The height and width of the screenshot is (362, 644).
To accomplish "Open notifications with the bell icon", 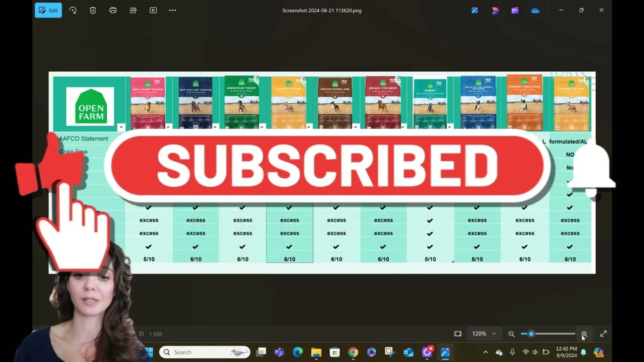I will click(584, 352).
